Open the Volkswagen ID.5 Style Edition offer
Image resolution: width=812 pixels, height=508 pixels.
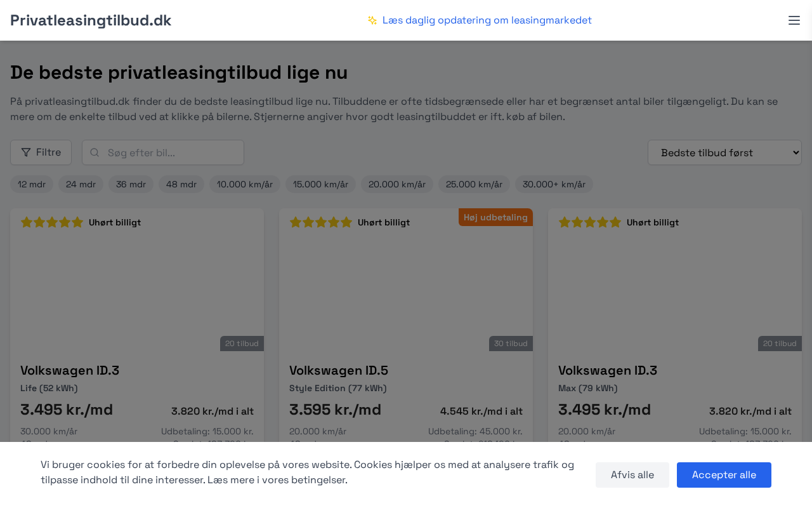339,371
